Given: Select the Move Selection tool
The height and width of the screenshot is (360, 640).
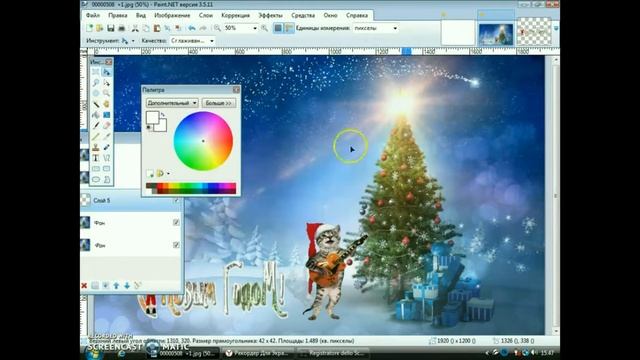Looking at the screenshot, I should [x=107, y=82].
